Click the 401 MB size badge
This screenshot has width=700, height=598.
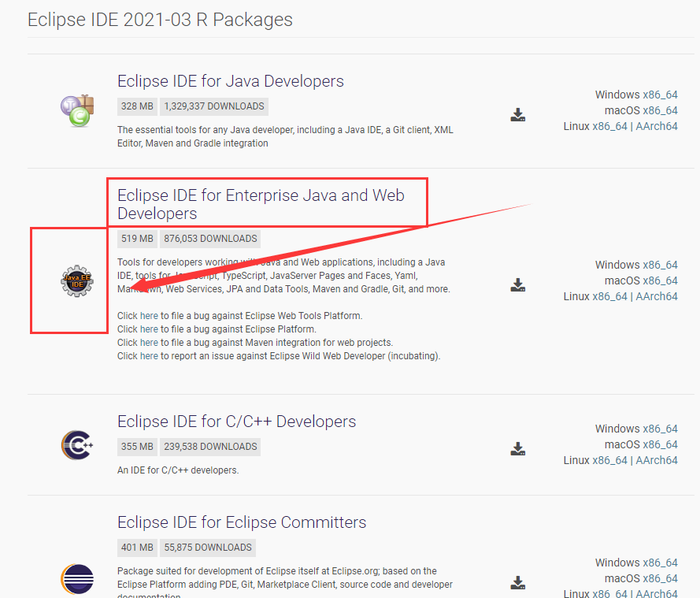tap(137, 548)
